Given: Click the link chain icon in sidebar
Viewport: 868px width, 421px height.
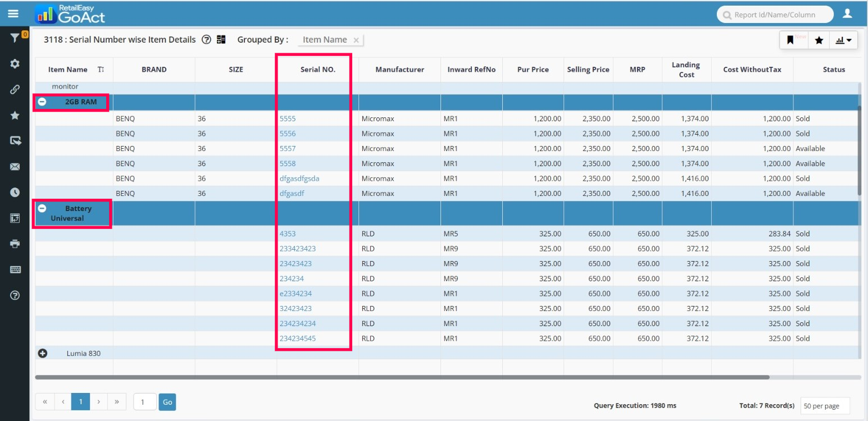Looking at the screenshot, I should [15, 89].
